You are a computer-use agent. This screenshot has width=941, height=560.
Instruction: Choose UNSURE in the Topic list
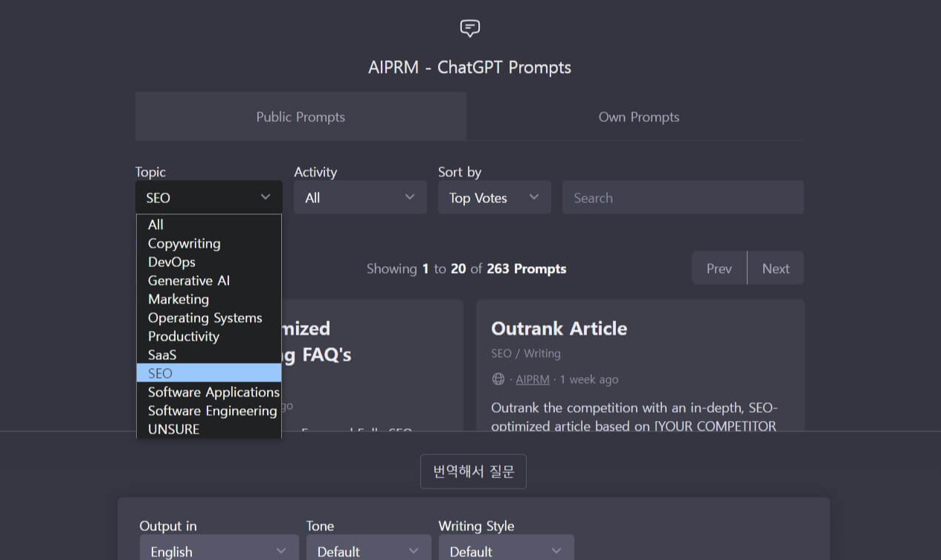[209, 429]
